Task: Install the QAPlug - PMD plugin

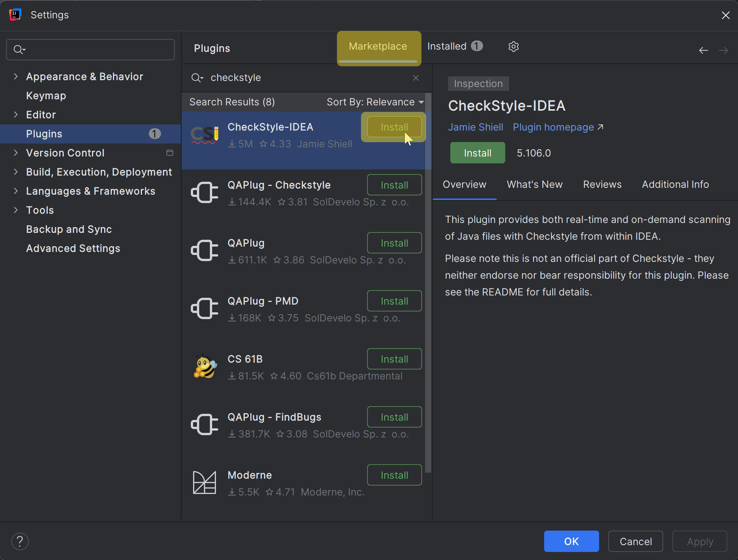Action: [x=394, y=301]
